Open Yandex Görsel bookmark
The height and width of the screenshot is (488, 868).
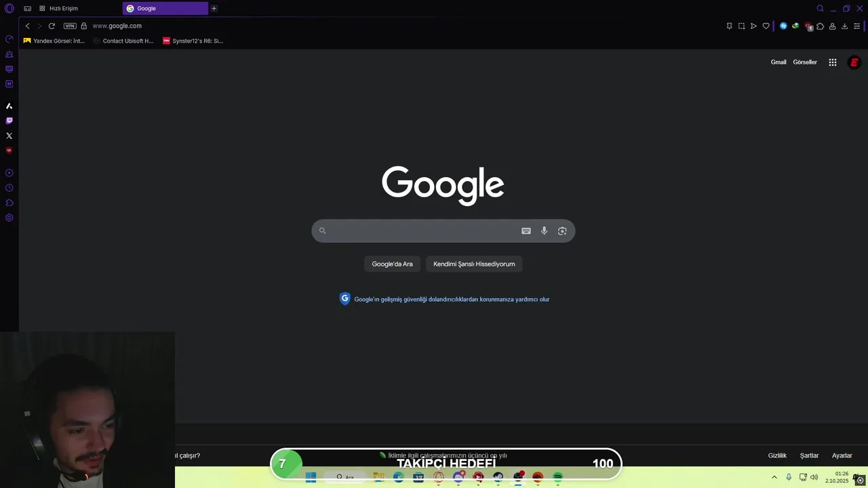(x=54, y=41)
